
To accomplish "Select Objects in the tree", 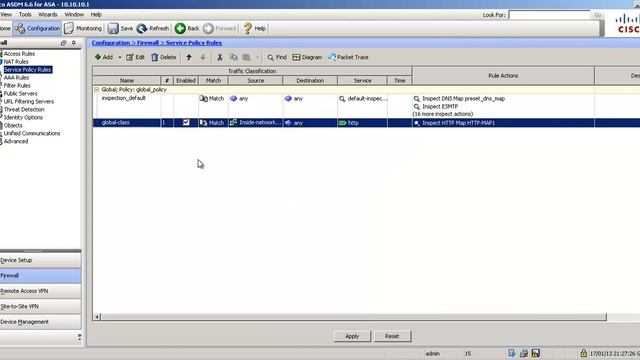I will click(x=13, y=125).
